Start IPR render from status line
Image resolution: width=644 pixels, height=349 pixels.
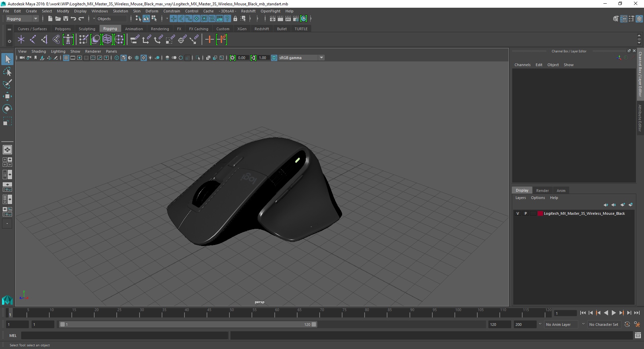(288, 19)
